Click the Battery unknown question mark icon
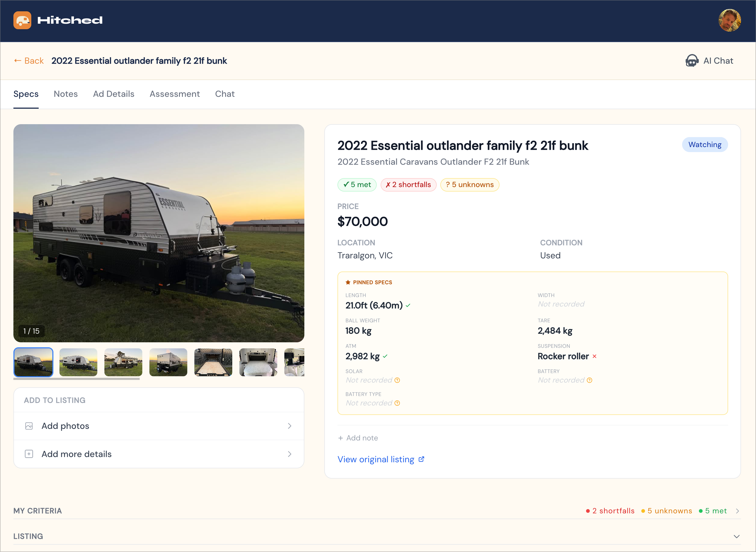 pyautogui.click(x=590, y=380)
